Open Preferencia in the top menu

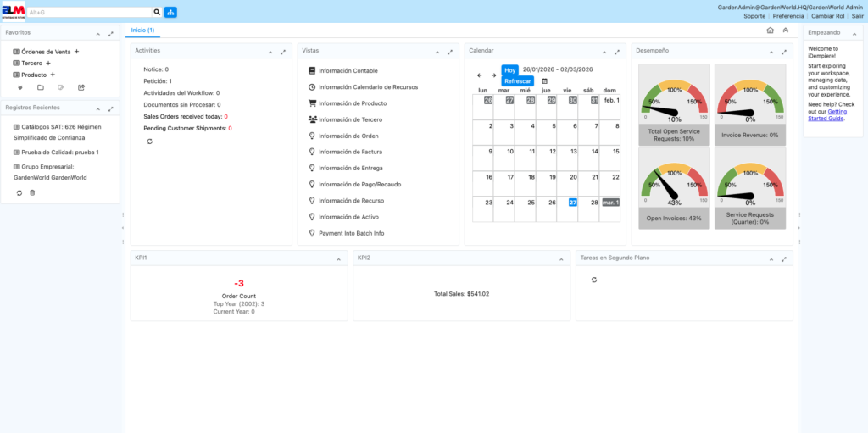coord(787,16)
